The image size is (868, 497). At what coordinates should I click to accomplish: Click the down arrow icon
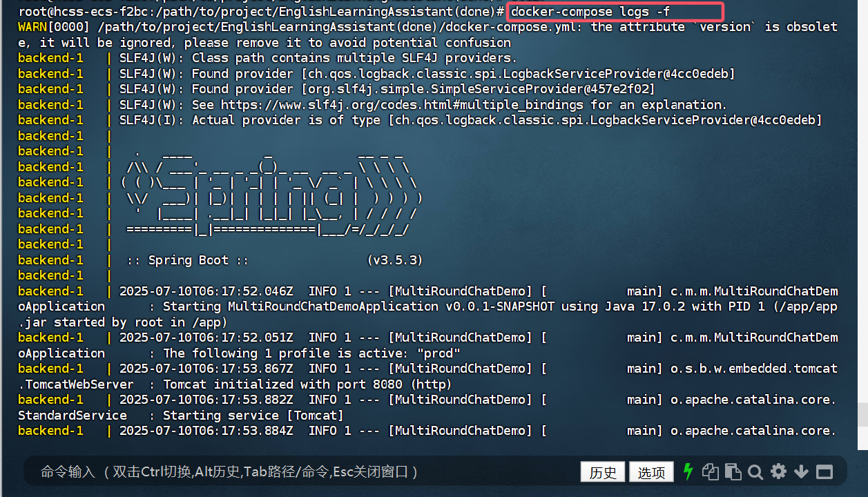point(801,472)
